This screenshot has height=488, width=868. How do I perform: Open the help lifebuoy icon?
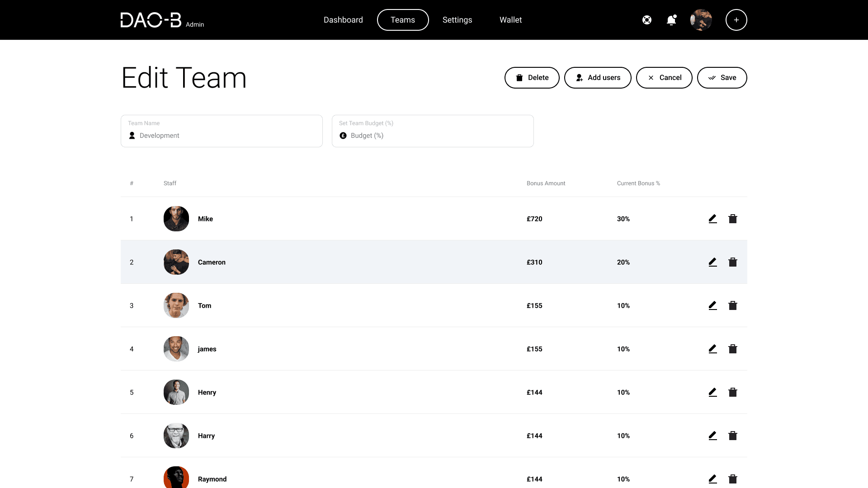point(647,20)
